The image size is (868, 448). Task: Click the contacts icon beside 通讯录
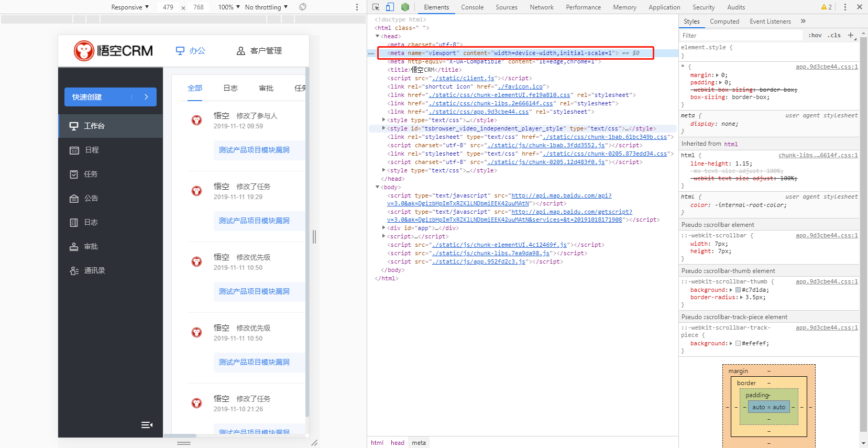pos(74,270)
